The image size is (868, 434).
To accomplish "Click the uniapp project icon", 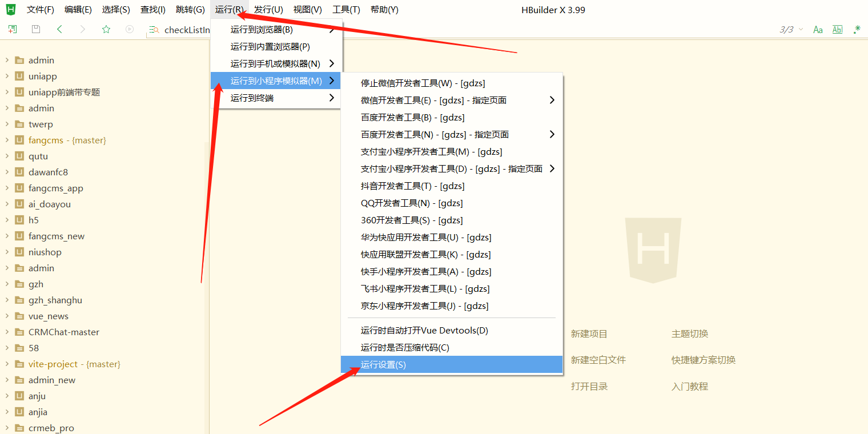I will click(19, 76).
